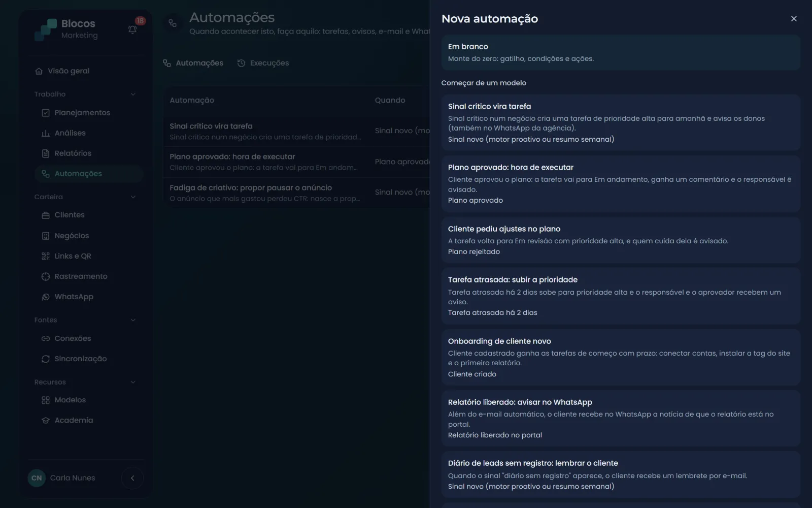The width and height of the screenshot is (812, 508).
Task: Select the Tarefa atrasada: subir a prioridade template
Action: pyautogui.click(x=621, y=296)
